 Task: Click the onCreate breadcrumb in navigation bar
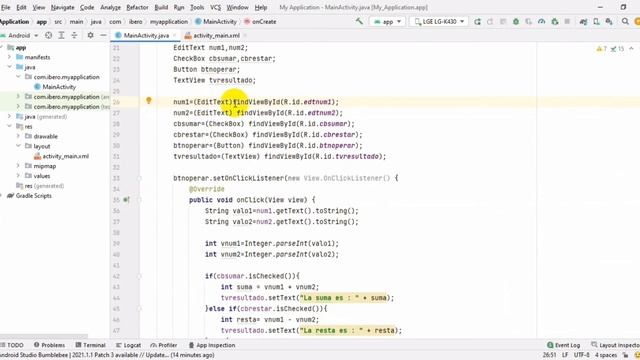pyautogui.click(x=260, y=22)
